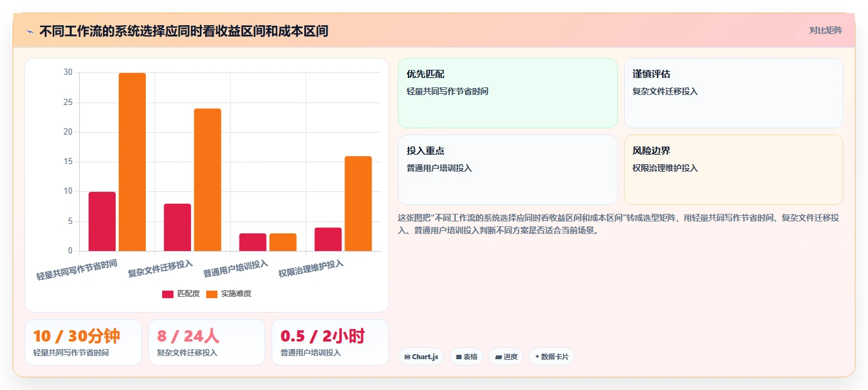Click the 实施难度 legend label text
The height and width of the screenshot is (390, 868).
236,294
